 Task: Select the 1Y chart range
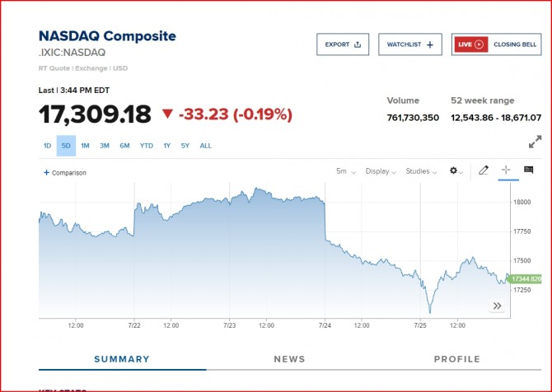[166, 146]
